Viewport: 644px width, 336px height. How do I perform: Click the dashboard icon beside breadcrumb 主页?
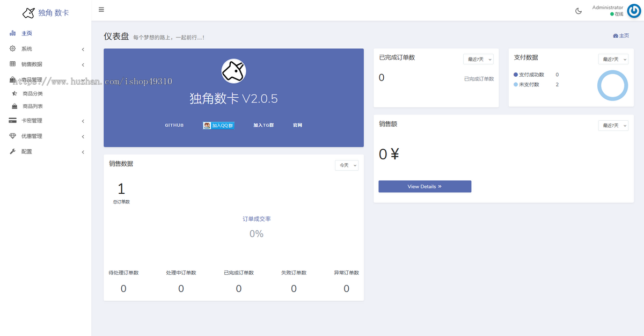(616, 36)
